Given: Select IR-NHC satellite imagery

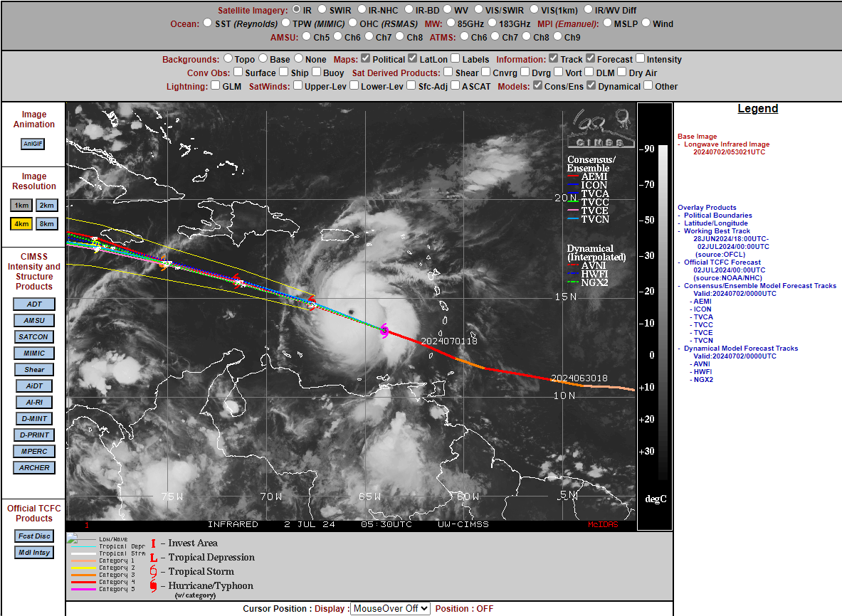Looking at the screenshot, I should point(362,9).
